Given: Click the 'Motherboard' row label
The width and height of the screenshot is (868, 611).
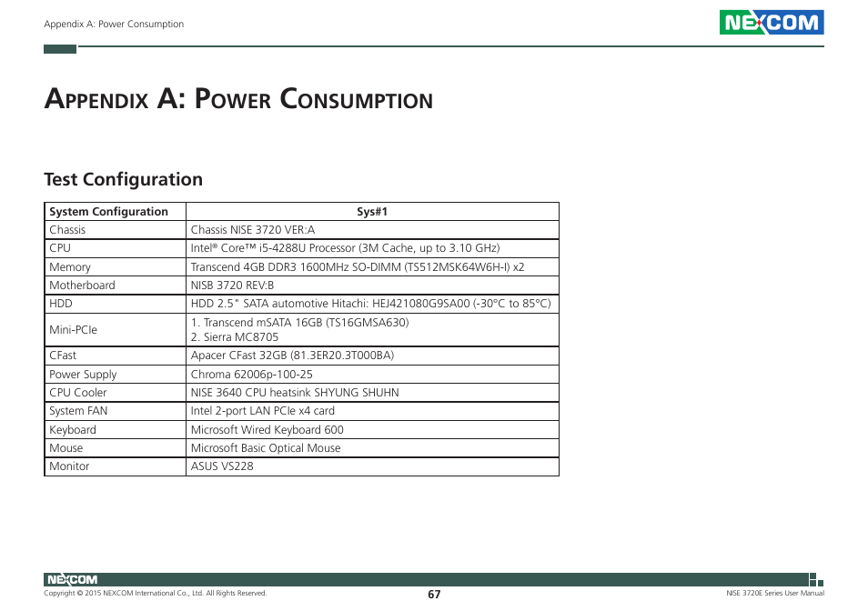Looking at the screenshot, I should point(82,285).
